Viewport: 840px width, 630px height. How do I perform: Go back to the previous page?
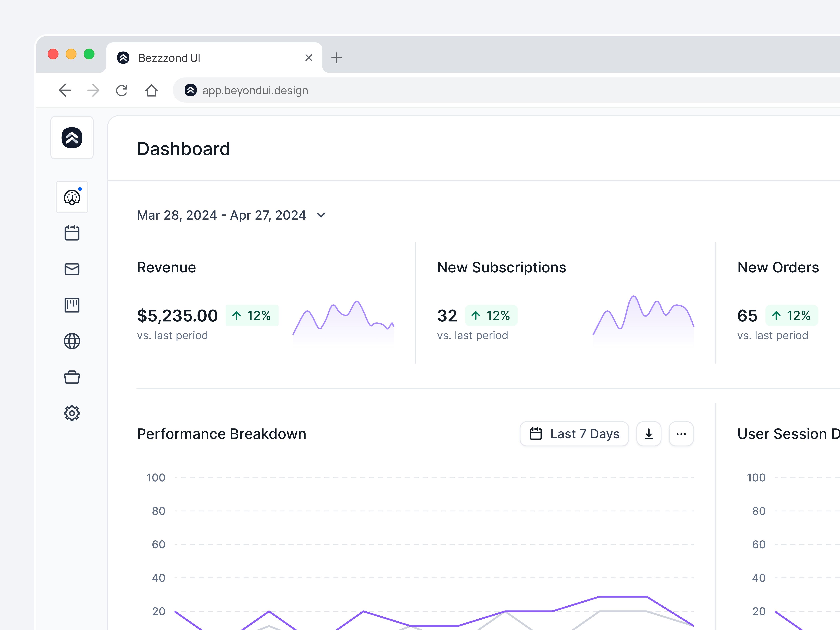[x=65, y=90]
